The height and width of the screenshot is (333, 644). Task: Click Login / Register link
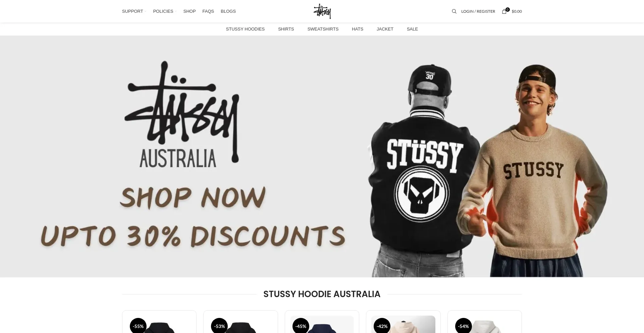(x=478, y=11)
